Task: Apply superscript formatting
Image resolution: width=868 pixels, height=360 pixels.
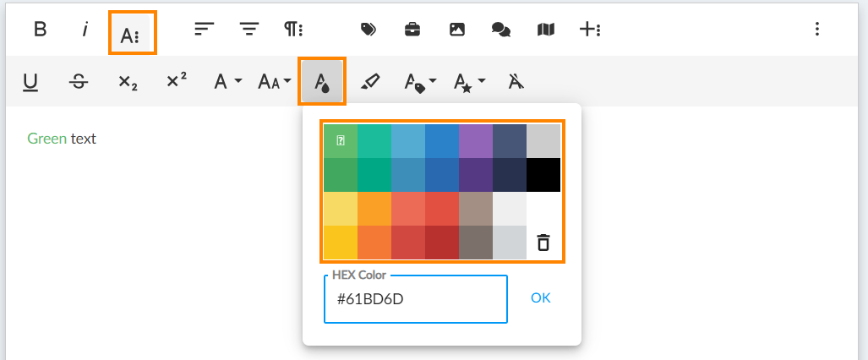Action: coord(177,81)
